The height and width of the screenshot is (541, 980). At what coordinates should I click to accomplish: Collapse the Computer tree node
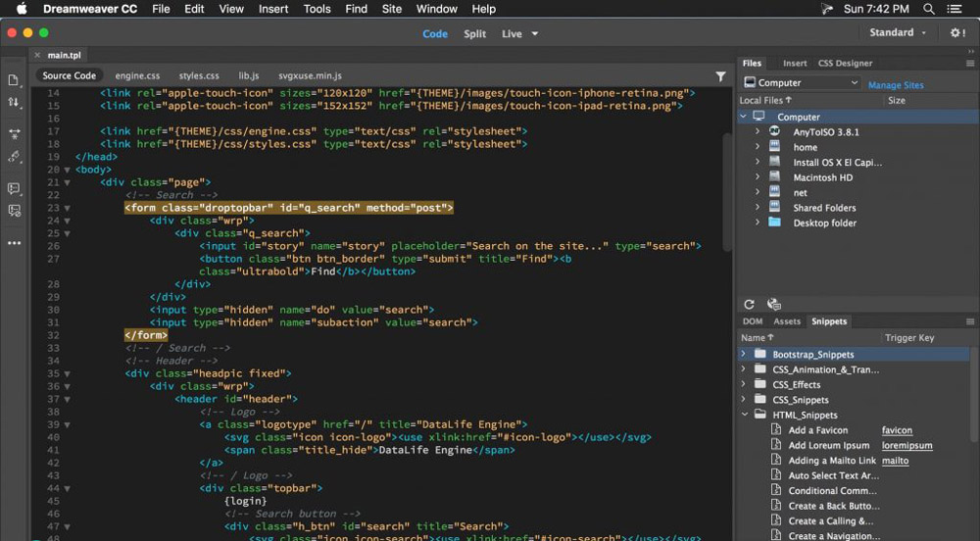point(743,117)
